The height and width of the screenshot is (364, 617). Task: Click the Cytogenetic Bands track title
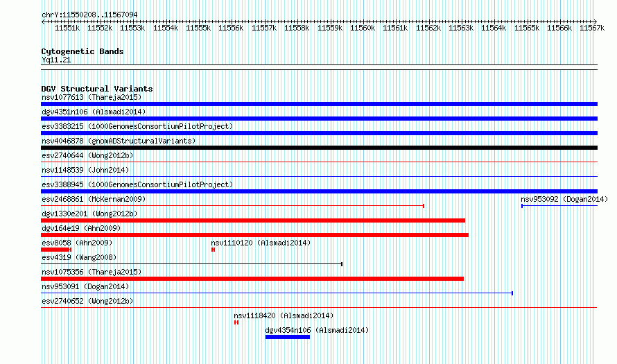82,51
